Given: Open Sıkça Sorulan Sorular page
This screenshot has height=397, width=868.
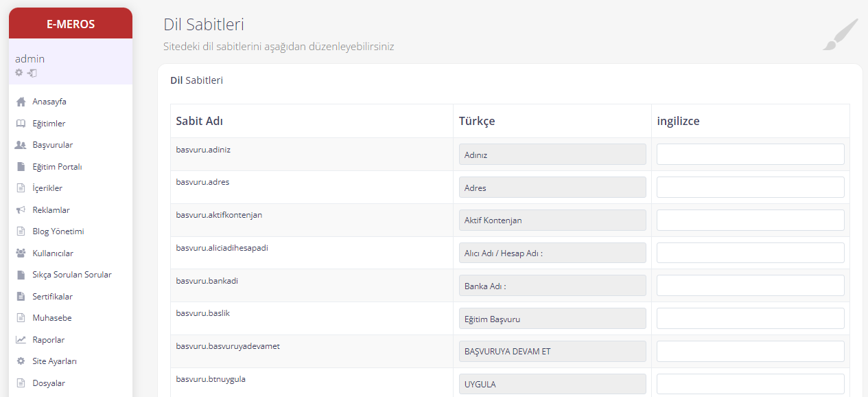Looking at the screenshot, I should (71, 275).
